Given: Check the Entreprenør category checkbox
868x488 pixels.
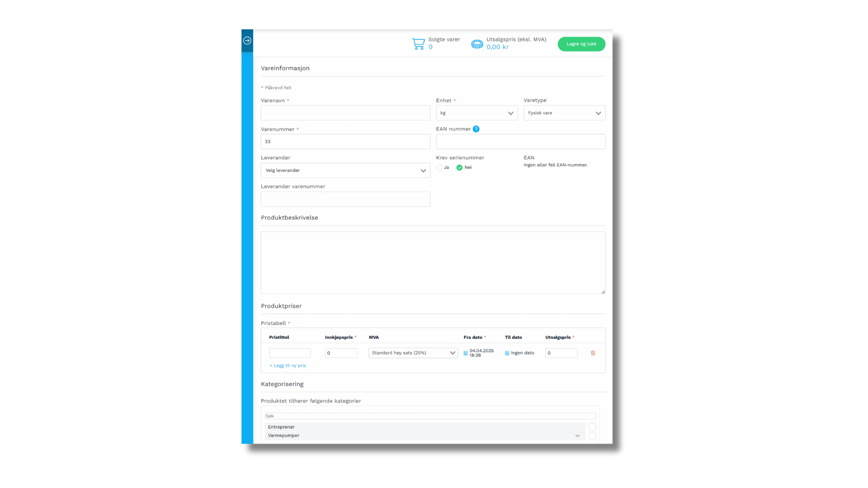Looking at the screenshot, I should [x=592, y=427].
